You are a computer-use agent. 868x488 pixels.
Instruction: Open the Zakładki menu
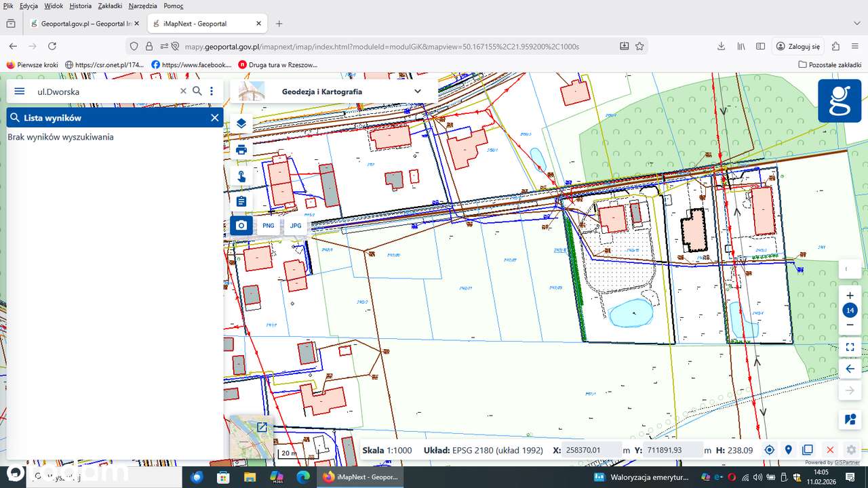[x=110, y=5]
